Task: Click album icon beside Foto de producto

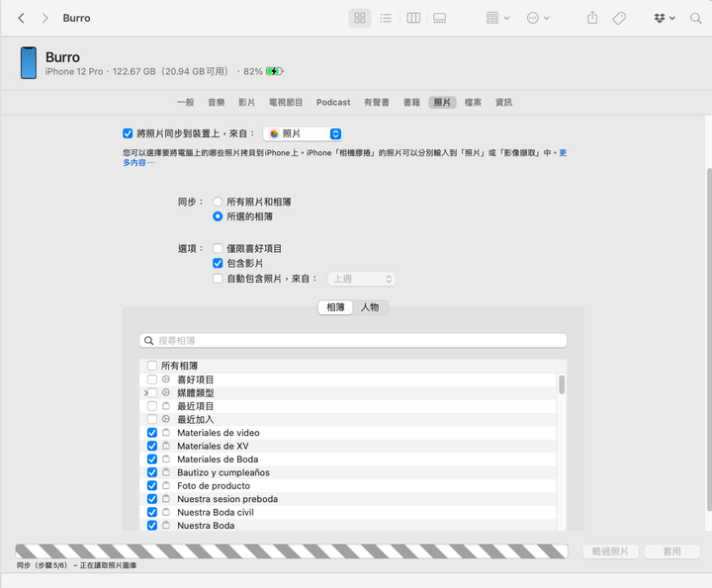Action: [x=166, y=485]
